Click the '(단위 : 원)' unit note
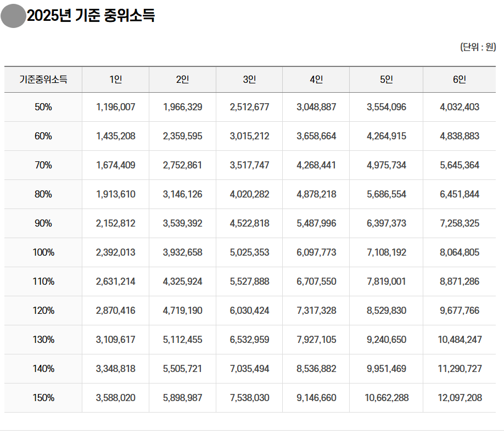504x434 pixels. point(478,47)
